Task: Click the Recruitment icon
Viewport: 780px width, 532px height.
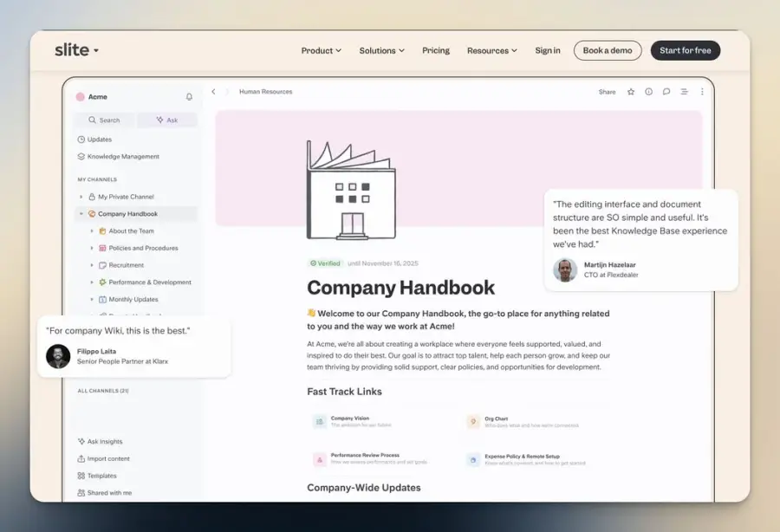Action: 102,265
